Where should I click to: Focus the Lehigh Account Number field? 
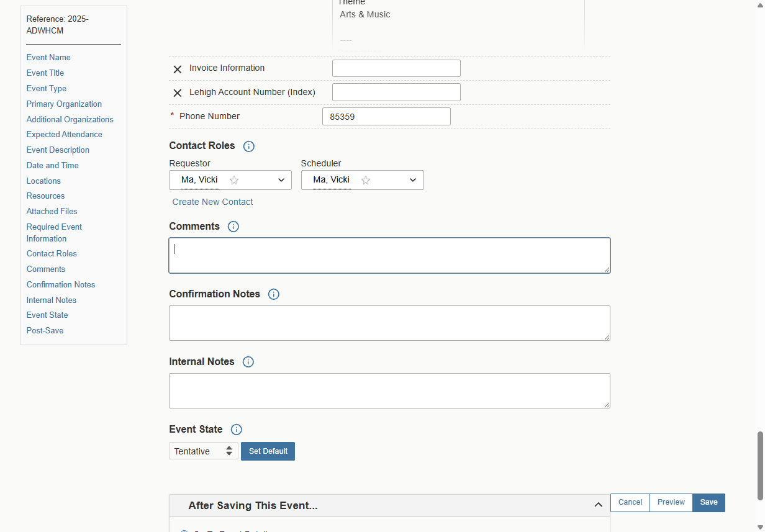tap(396, 92)
